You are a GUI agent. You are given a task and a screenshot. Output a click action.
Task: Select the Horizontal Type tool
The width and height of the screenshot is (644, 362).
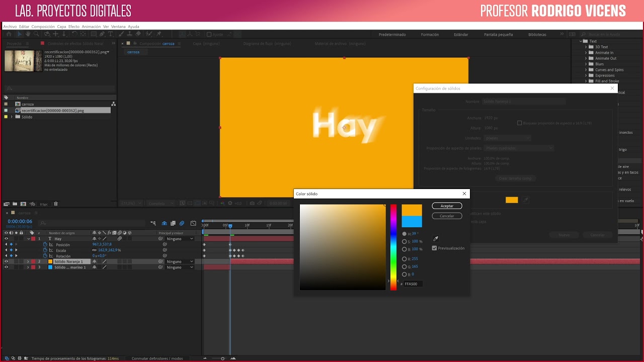pos(110,34)
